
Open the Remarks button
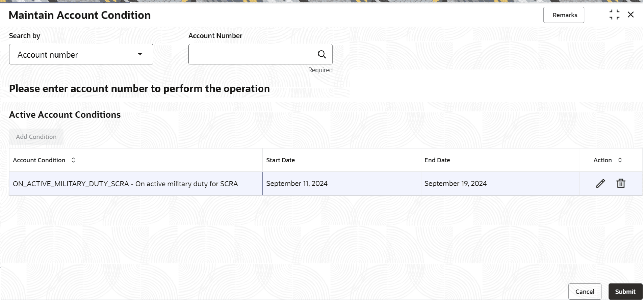click(564, 15)
